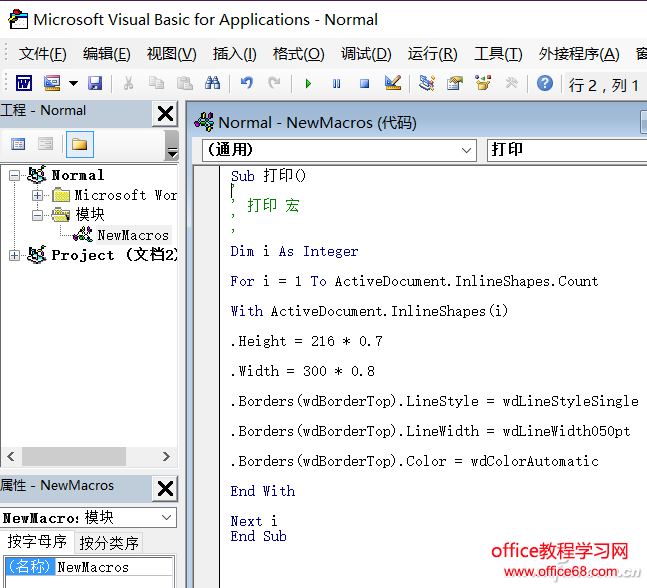Open the 编辑(E) menu
647x588 pixels.
[106, 54]
